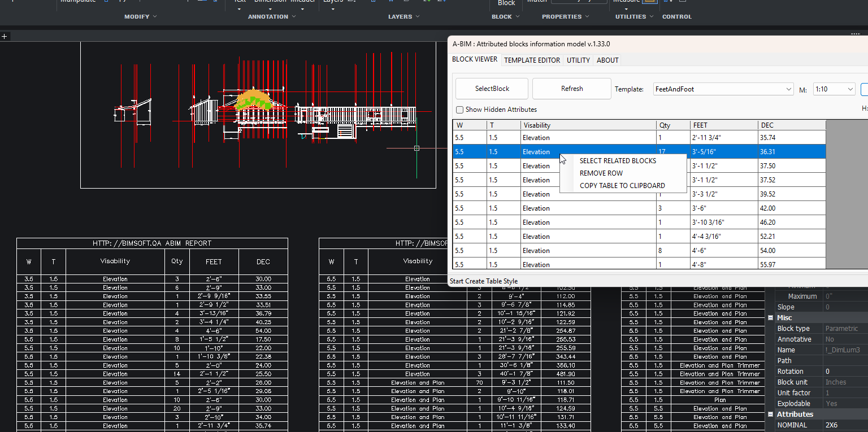The image size is (868, 432).
Task: Enable Show Hidden Attributes checkbox
Action: pos(460,110)
